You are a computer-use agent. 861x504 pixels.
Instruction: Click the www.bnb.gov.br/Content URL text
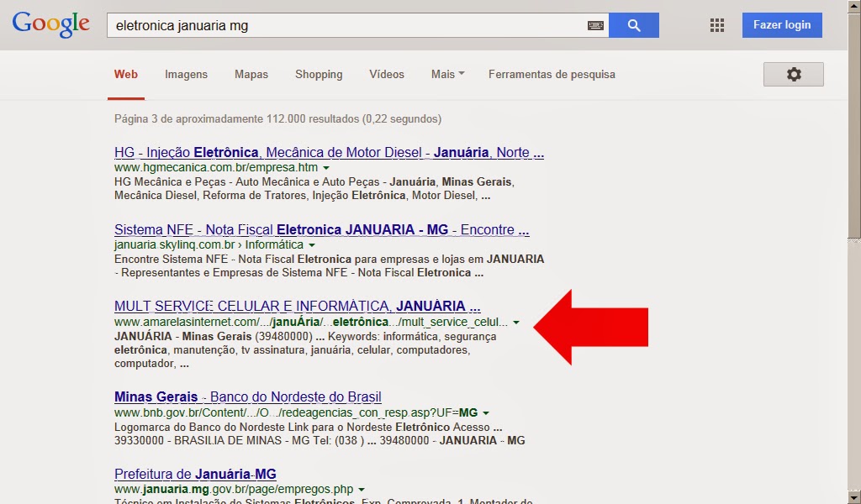tap(296, 412)
